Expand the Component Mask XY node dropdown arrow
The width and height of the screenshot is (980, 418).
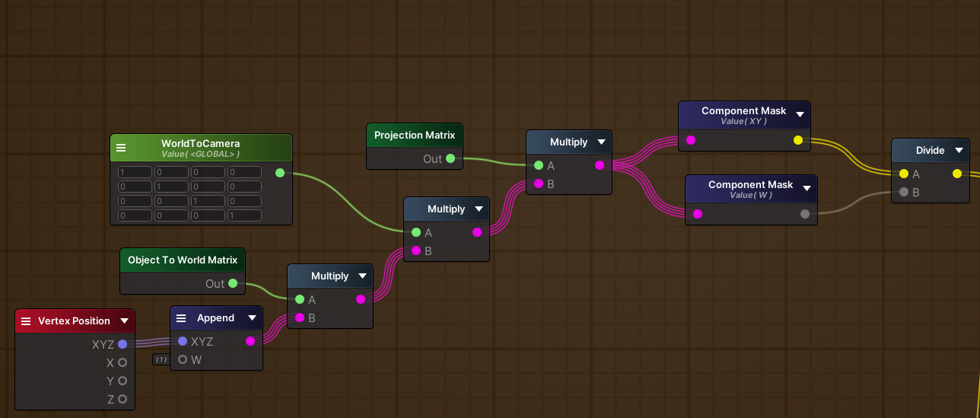click(x=800, y=115)
